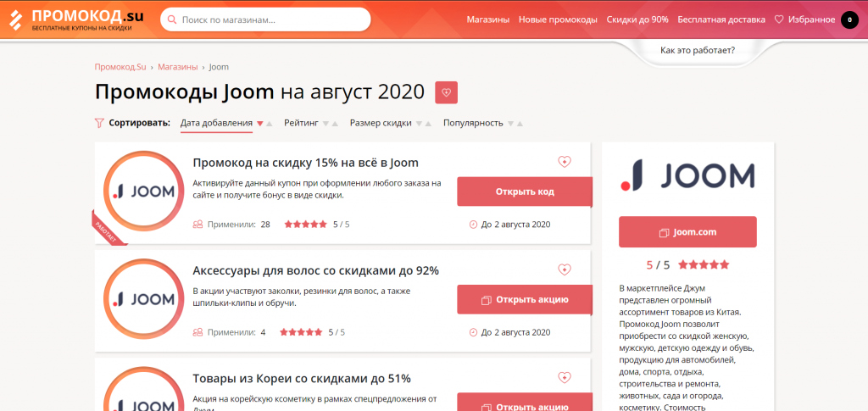
Task: Sort Рейтинг descending arrow
Action: (326, 124)
